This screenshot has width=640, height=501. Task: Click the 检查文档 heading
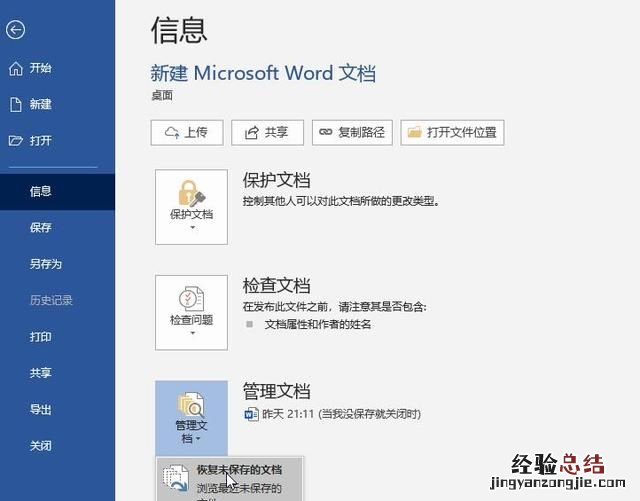(x=277, y=285)
